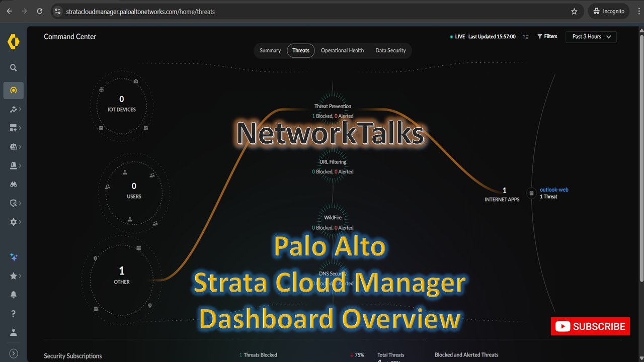Switch to the Operational Health tab

click(342, 50)
